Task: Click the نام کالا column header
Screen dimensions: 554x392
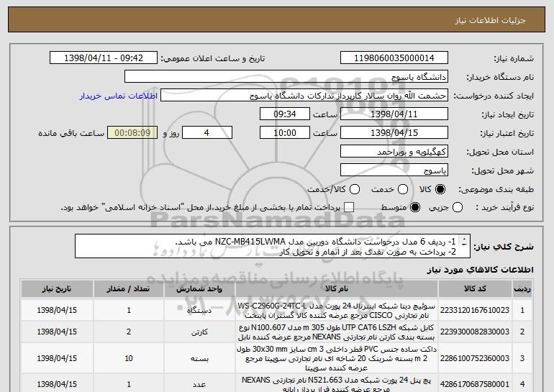Action: coord(337,289)
